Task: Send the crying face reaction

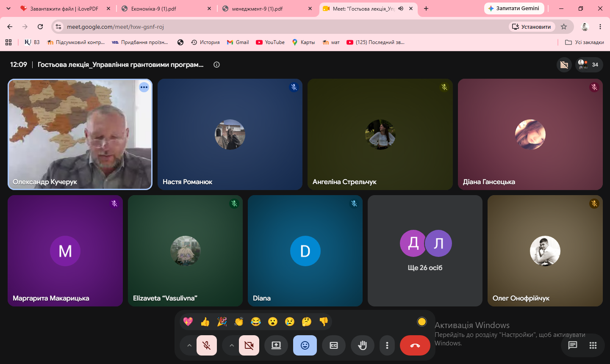Action: [290, 322]
